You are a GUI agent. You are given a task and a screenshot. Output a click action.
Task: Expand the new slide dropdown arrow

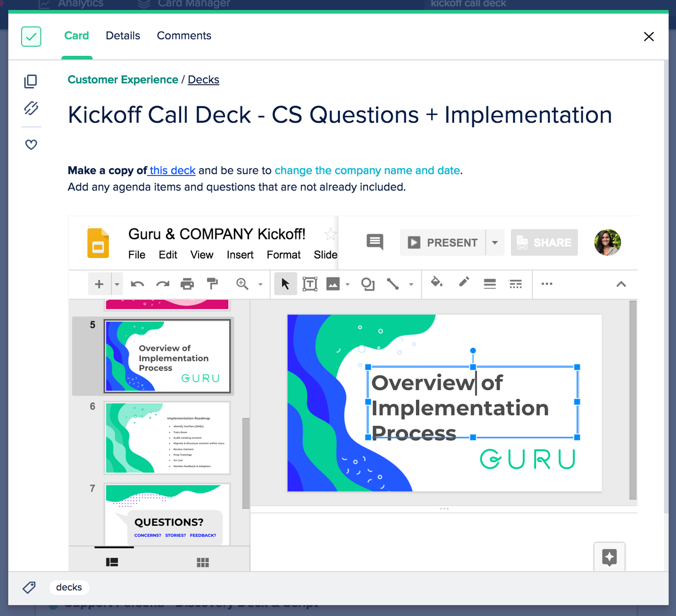pyautogui.click(x=116, y=284)
